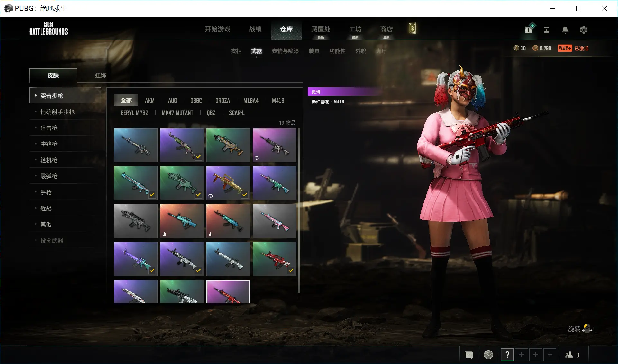This screenshot has height=364, width=618.
Task: Open the 工坊 tab
Action: point(355,29)
